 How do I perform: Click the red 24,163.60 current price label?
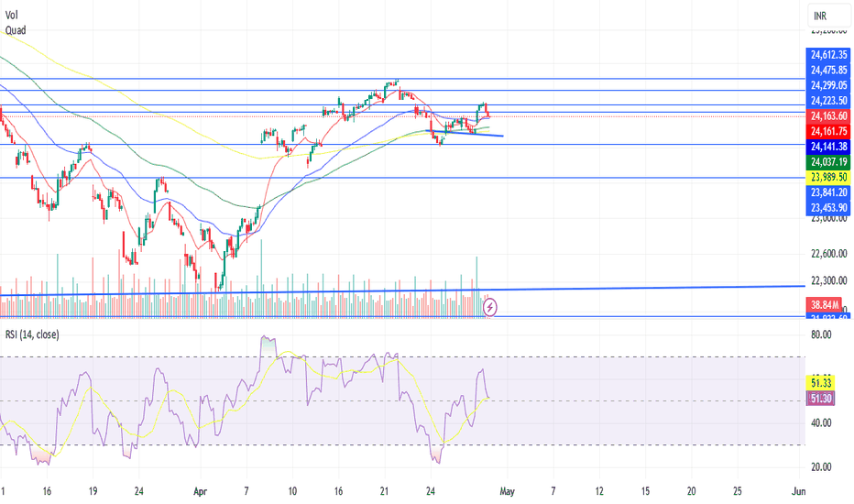pos(827,116)
